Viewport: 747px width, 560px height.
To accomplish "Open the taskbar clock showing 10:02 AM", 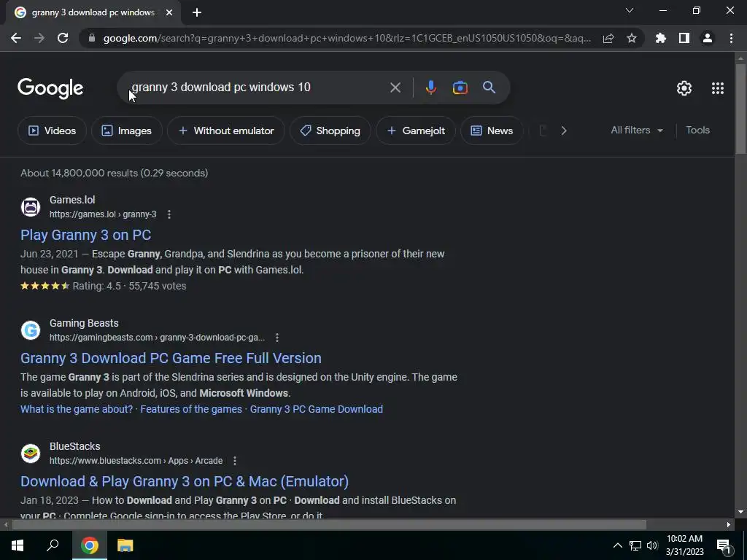I will click(x=684, y=545).
